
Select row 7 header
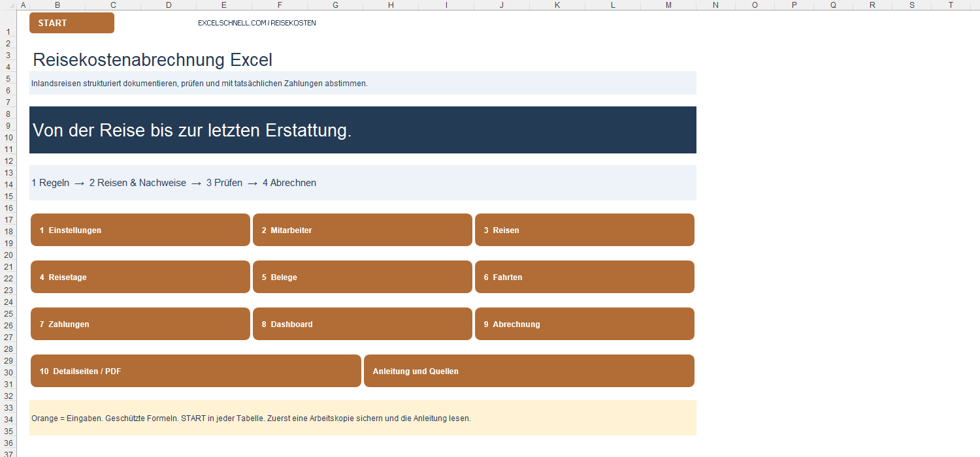pos(8,101)
